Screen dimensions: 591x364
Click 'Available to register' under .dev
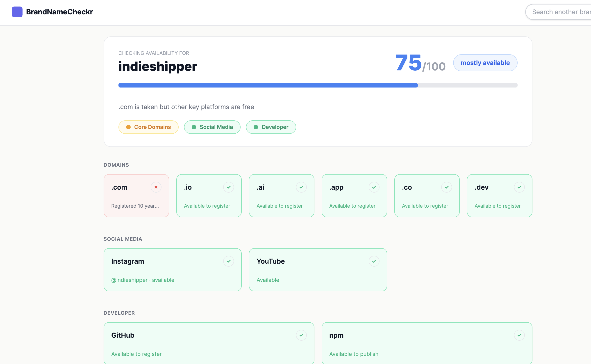click(498, 206)
